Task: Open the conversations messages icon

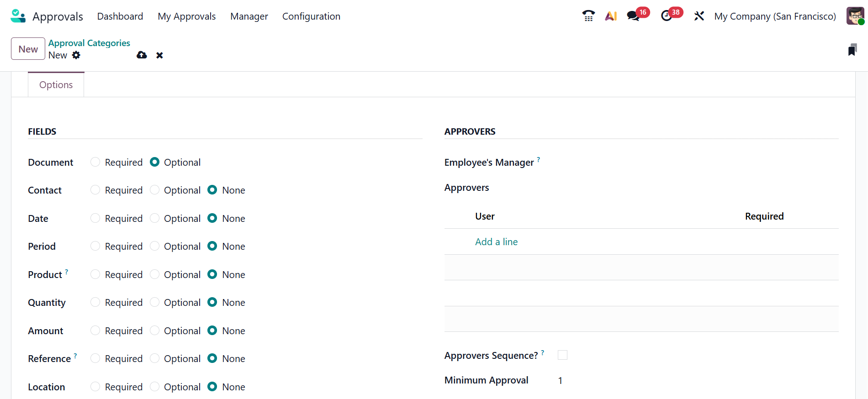Action: point(633,16)
